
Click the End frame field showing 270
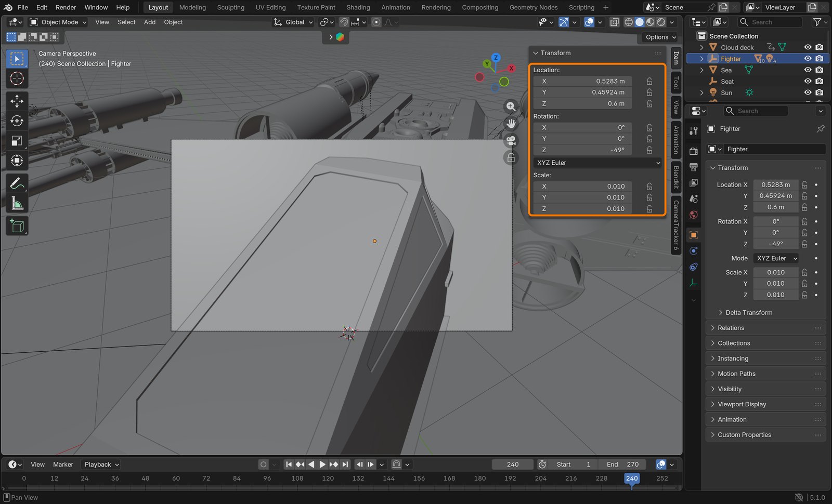point(622,465)
